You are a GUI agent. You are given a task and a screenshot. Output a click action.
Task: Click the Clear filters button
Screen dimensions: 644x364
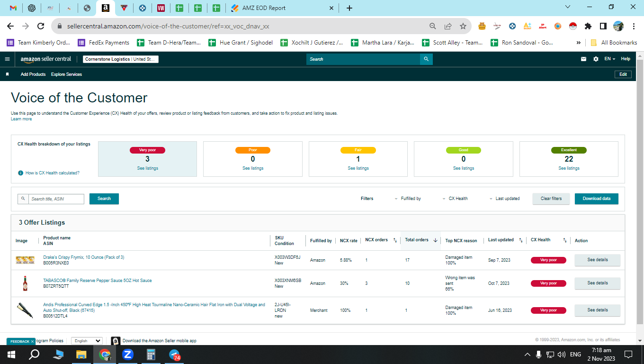tap(551, 199)
